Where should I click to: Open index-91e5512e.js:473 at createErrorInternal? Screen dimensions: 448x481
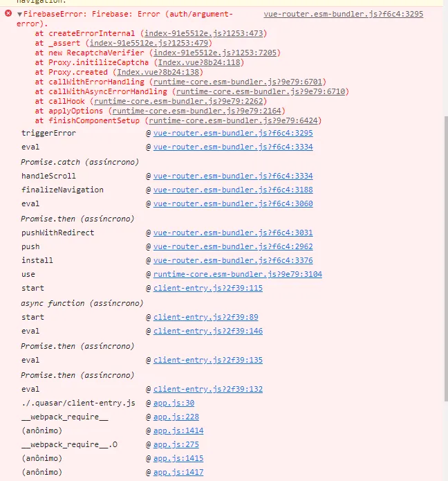(x=204, y=33)
